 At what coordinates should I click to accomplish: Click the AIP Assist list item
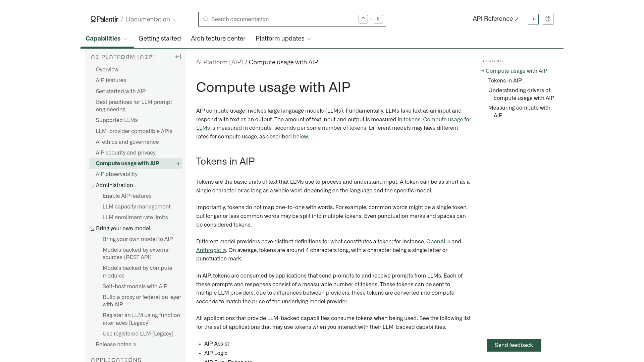tap(217, 344)
